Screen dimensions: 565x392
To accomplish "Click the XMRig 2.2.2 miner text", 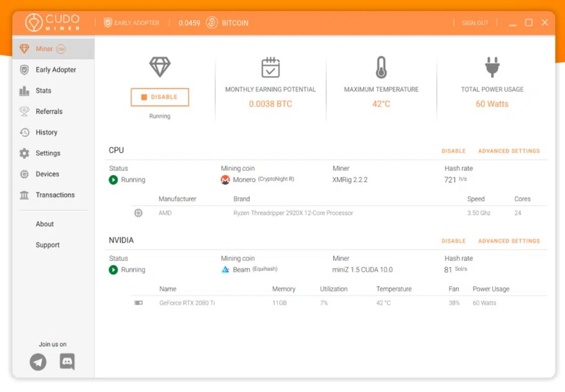I will pyautogui.click(x=350, y=180).
